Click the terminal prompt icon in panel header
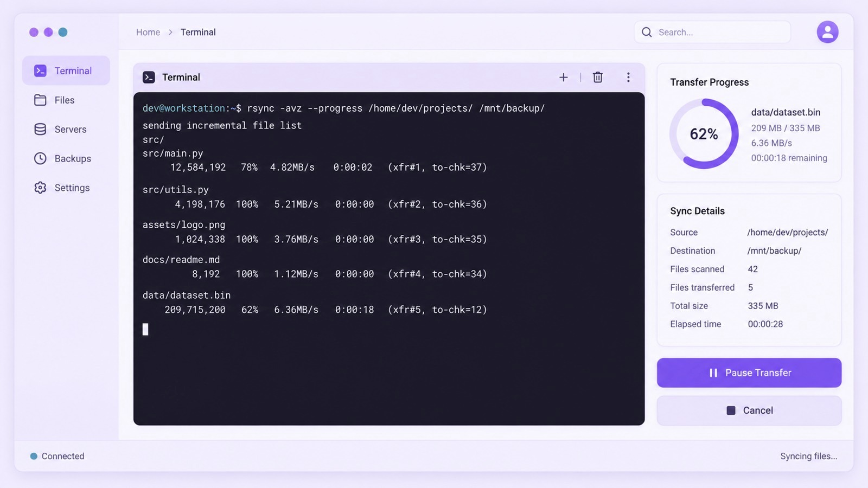The image size is (868, 488). [x=149, y=78]
